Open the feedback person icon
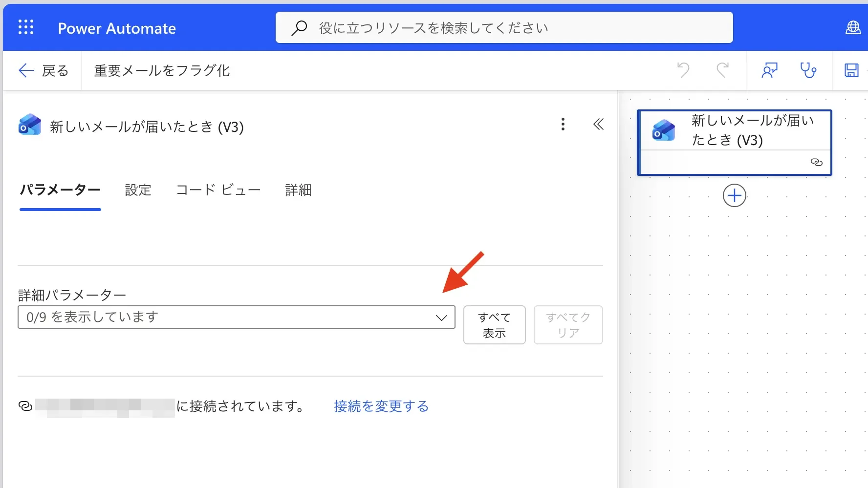868x488 pixels. pyautogui.click(x=769, y=70)
